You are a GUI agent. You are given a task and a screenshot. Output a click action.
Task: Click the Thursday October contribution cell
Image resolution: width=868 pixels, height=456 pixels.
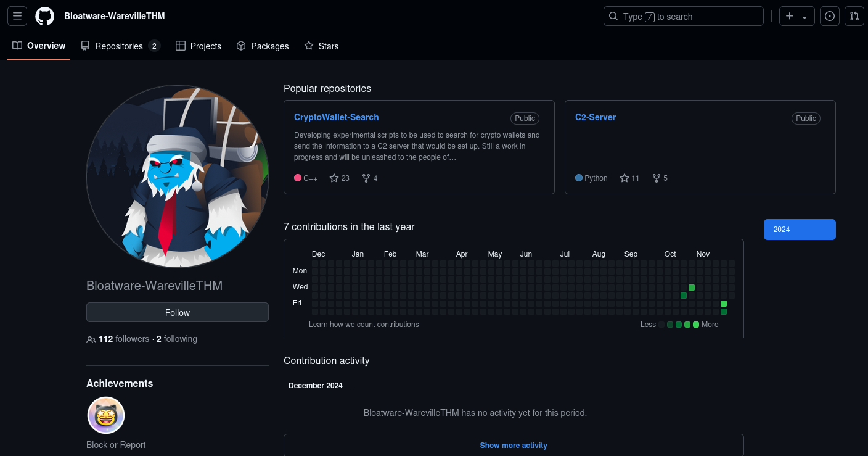684,296
